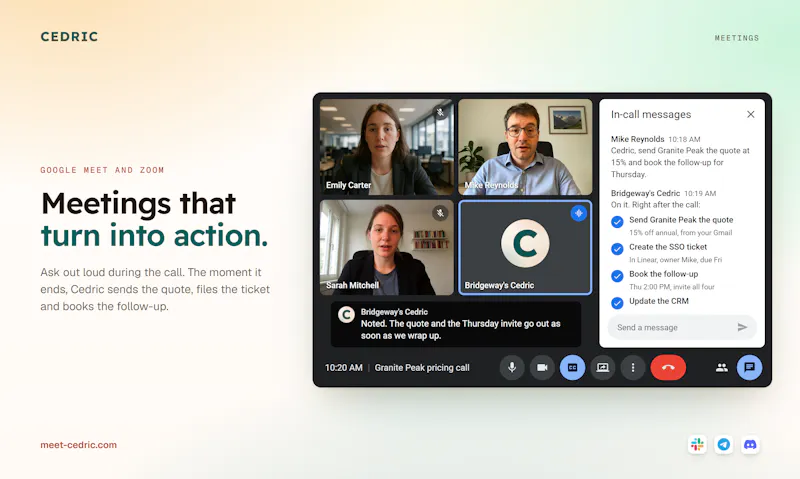Click the send message arrow icon
Viewport: 800px width, 479px height.
pyautogui.click(x=742, y=327)
